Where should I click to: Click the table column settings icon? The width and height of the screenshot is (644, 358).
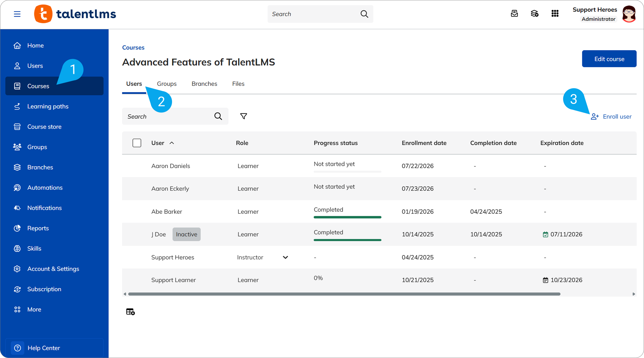130,312
